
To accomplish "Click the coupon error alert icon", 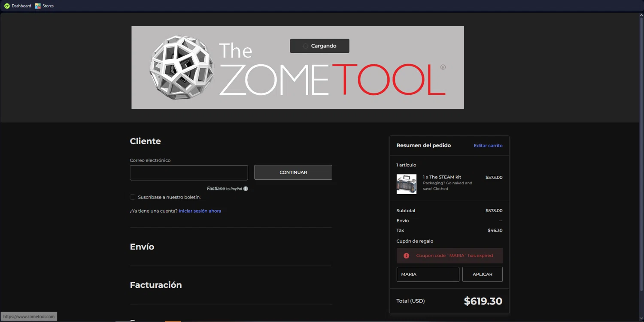I will click(x=406, y=256).
